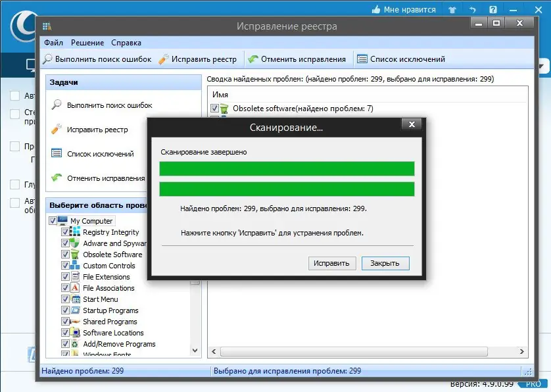Uncheck the Add/Remove Programs checkbox

point(65,343)
